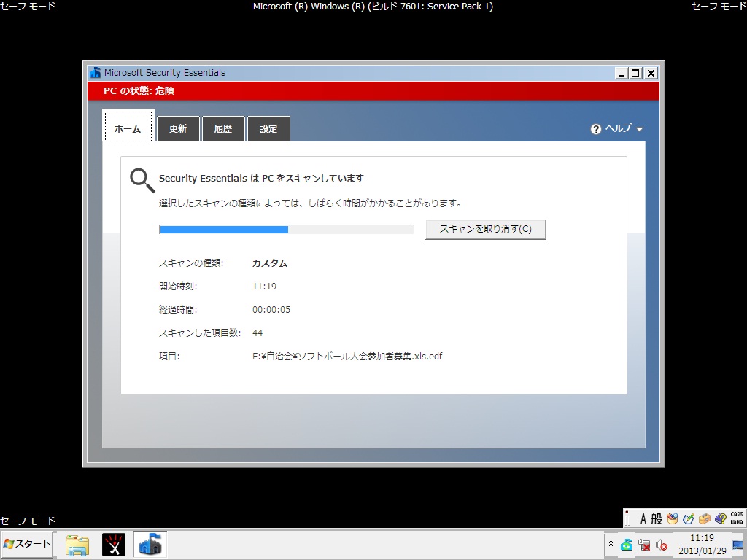
Task: Click the IME conversion mode 般 indicator
Action: pyautogui.click(x=657, y=518)
